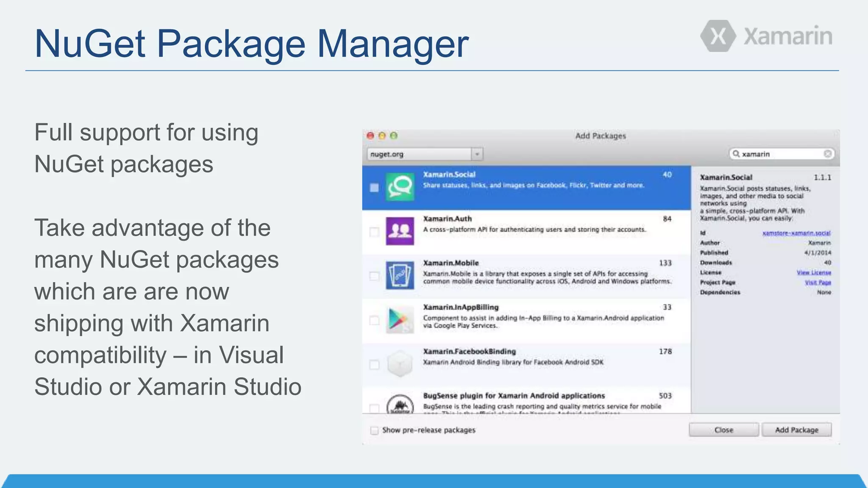This screenshot has width=868, height=488.
Task: Check the Xamarin.Social package checkbox
Action: point(374,188)
